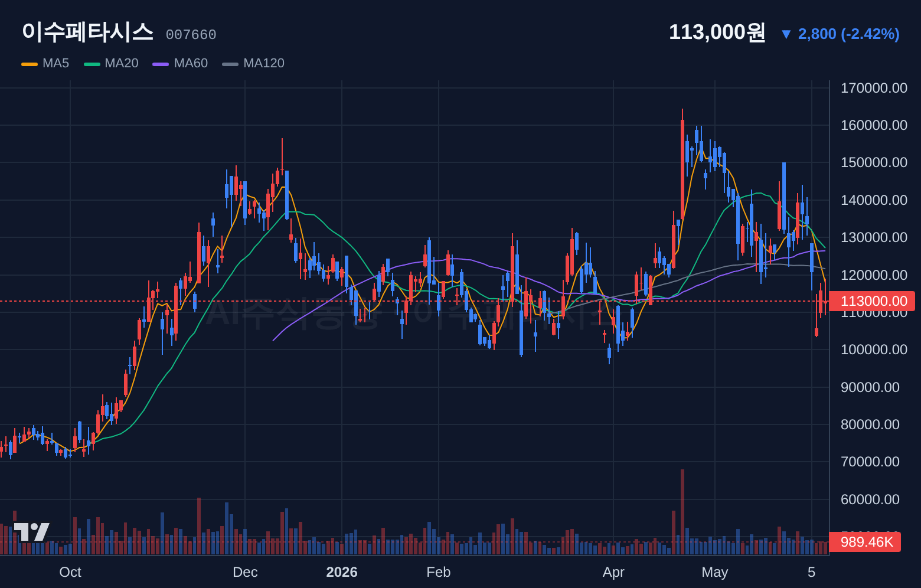Click the red 113000.00 current price tag

point(872,301)
